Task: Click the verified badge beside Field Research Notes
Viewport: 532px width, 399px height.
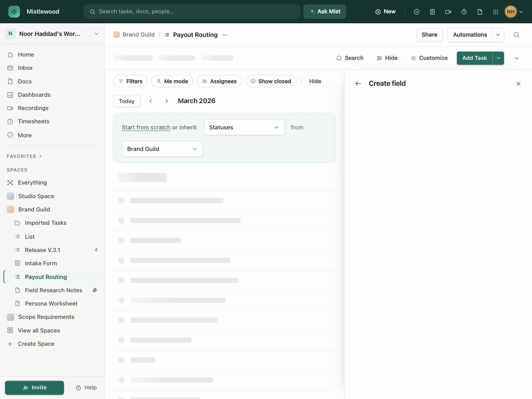Action: (x=95, y=290)
